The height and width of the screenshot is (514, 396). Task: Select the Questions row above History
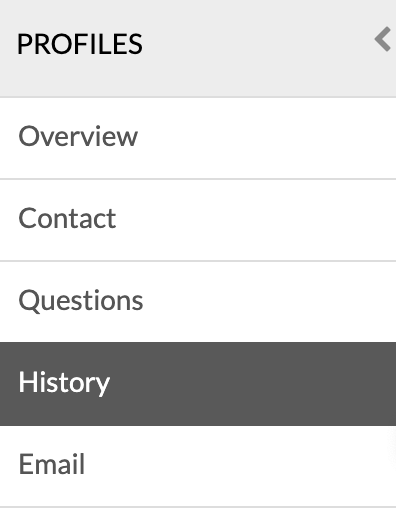pyautogui.click(x=198, y=302)
